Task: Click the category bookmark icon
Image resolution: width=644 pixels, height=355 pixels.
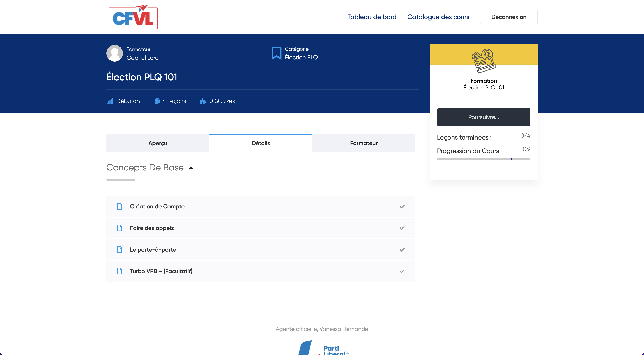Action: tap(276, 53)
